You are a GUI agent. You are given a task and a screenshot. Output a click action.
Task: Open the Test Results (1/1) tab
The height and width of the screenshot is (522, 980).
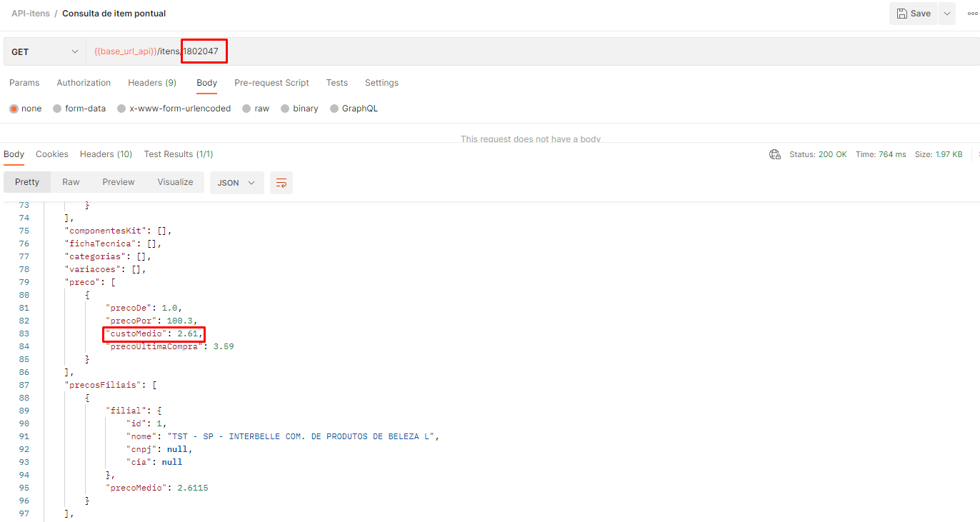point(179,154)
